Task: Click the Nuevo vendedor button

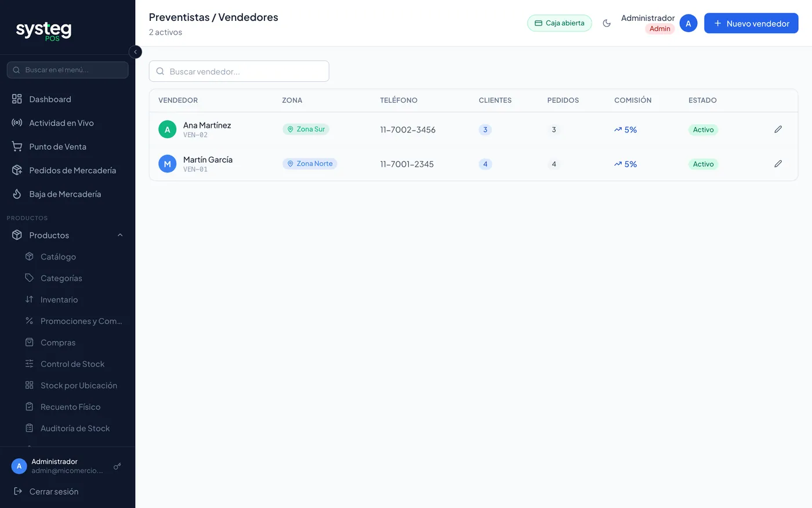Action: click(x=751, y=23)
